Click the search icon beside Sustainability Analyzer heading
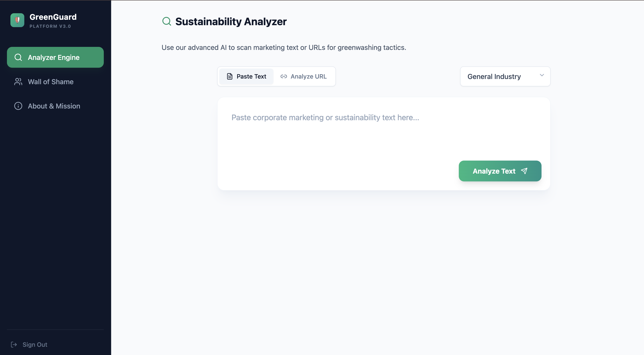The height and width of the screenshot is (355, 644). point(167,21)
